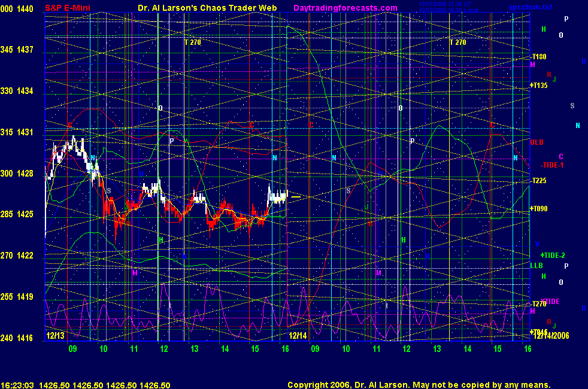The width and height of the screenshot is (588, 389).
Task: Click the green "LLB" label
Action: click(x=537, y=266)
